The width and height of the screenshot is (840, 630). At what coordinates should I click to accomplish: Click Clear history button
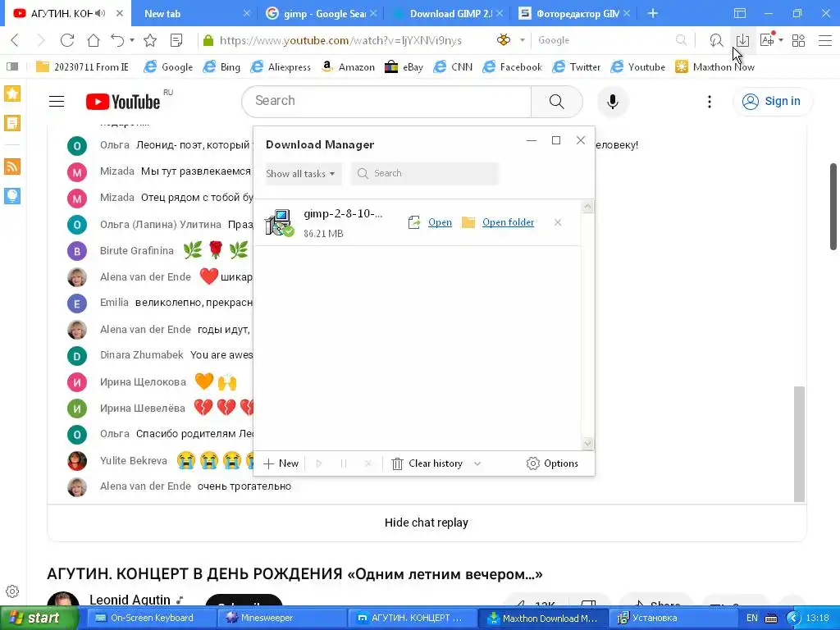(x=427, y=464)
